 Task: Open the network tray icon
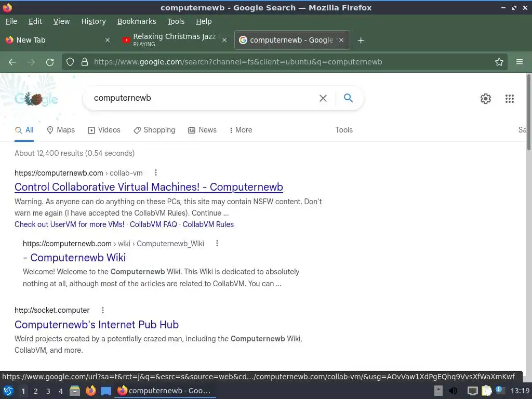[472, 391]
